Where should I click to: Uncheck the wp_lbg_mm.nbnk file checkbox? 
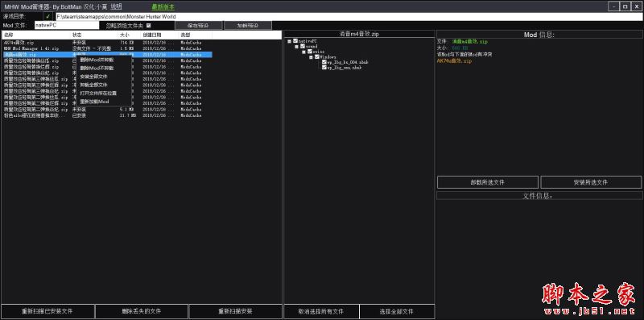[x=324, y=68]
